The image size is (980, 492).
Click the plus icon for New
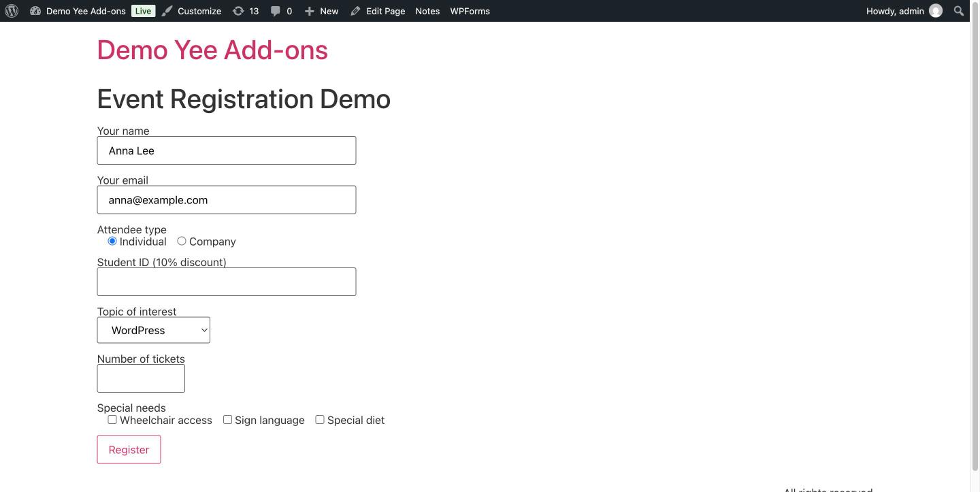tap(310, 11)
